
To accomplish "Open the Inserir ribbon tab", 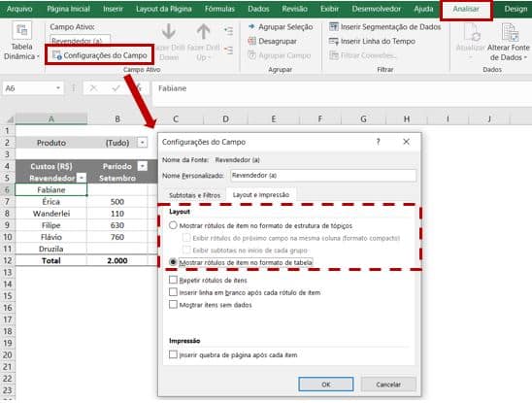I will (x=113, y=9).
